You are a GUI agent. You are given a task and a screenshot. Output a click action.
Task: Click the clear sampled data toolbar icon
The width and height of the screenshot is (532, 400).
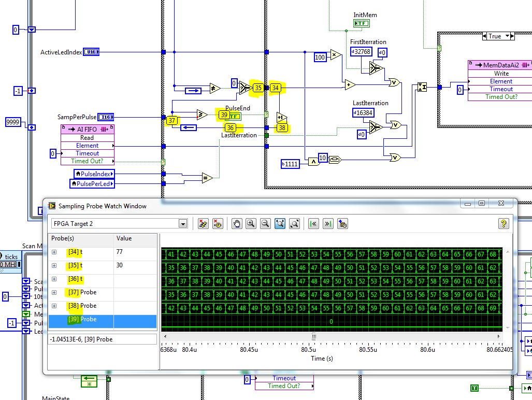[x=203, y=224]
